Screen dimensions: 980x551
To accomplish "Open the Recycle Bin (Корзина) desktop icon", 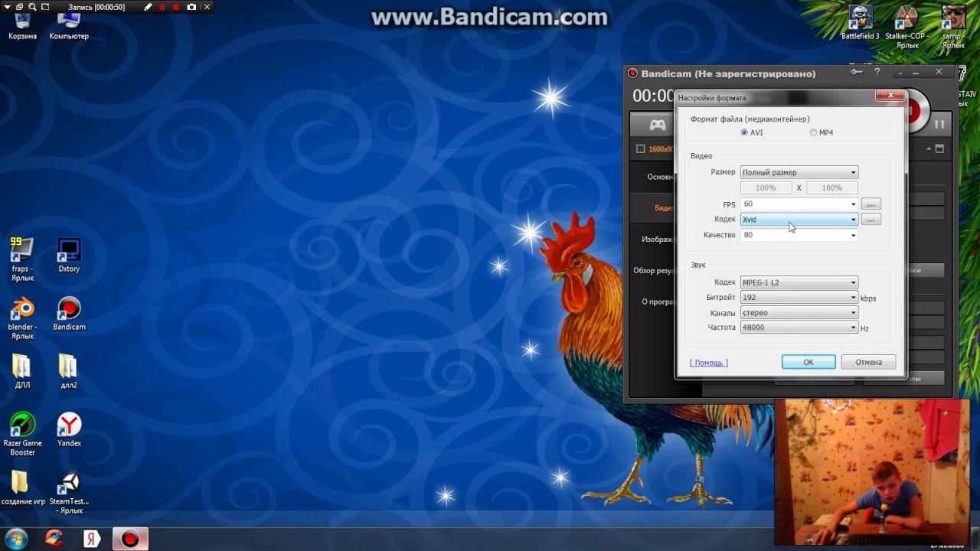I will click(22, 25).
